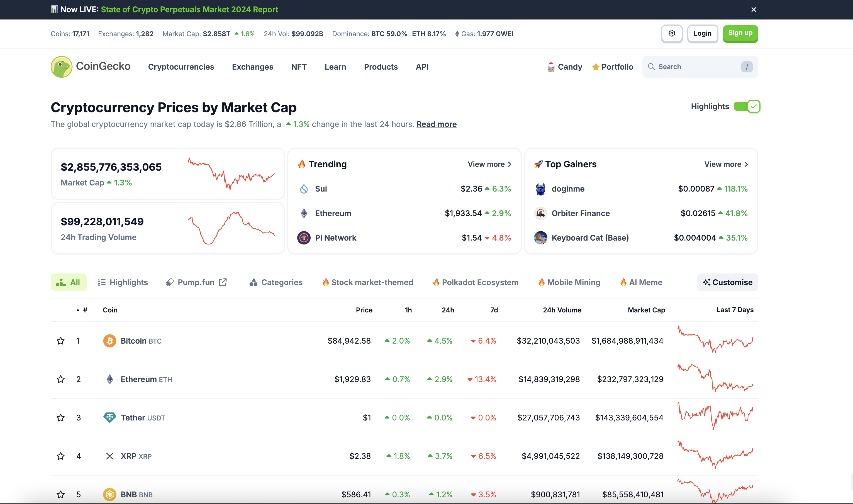Favorite XRP using its star

coord(60,456)
